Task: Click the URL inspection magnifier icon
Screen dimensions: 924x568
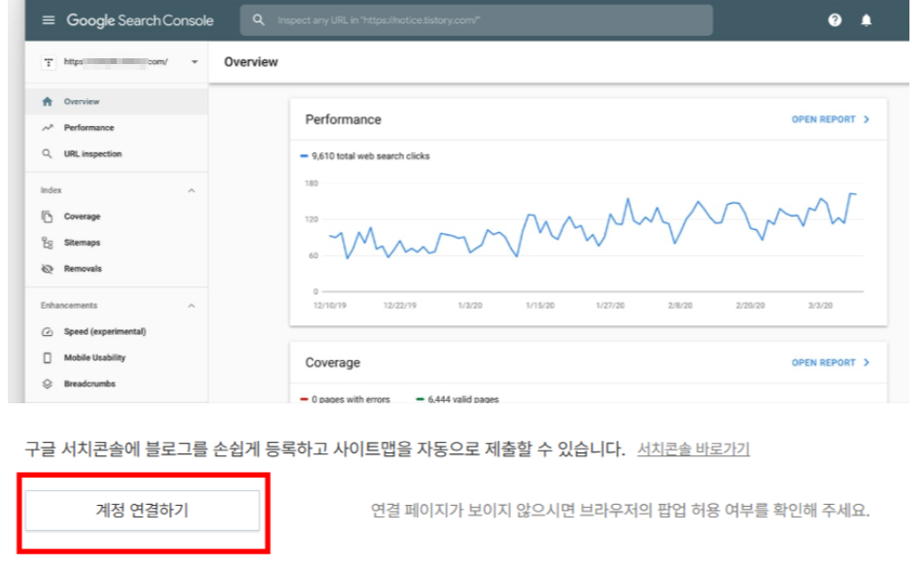Action: click(48, 153)
